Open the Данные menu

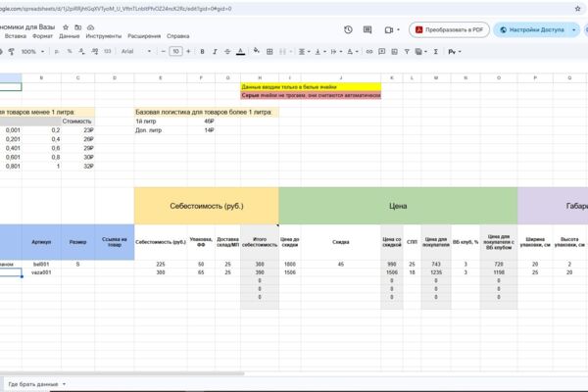(x=70, y=36)
